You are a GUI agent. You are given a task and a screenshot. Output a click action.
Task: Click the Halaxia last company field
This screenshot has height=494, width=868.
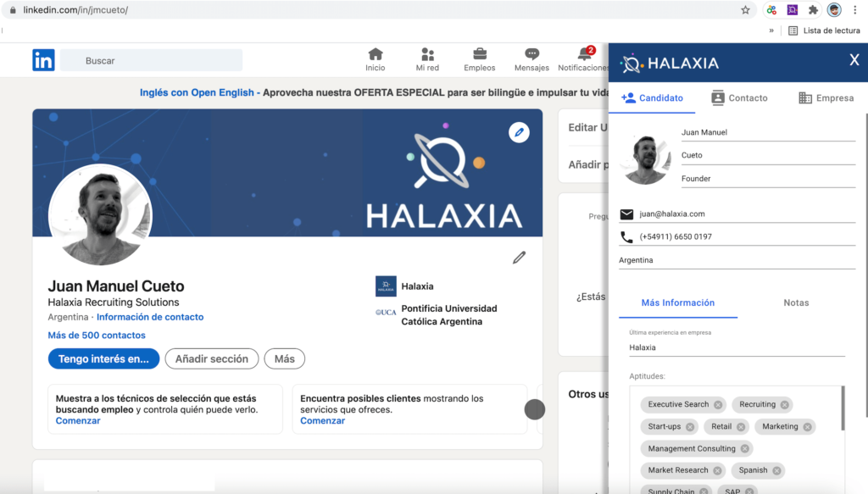(737, 347)
